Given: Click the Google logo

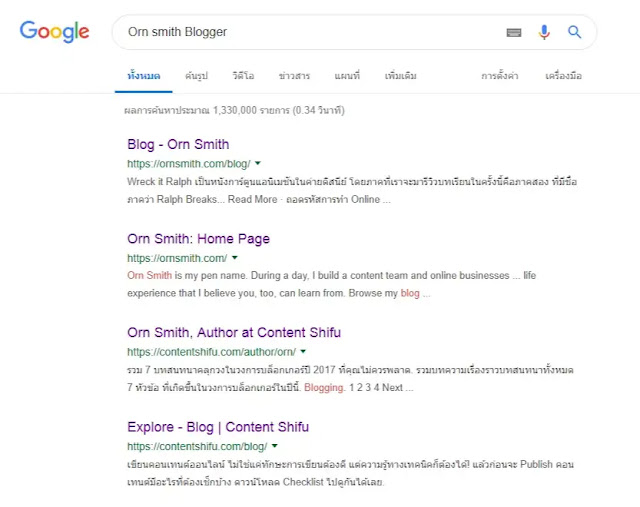Looking at the screenshot, I should tap(54, 31).
